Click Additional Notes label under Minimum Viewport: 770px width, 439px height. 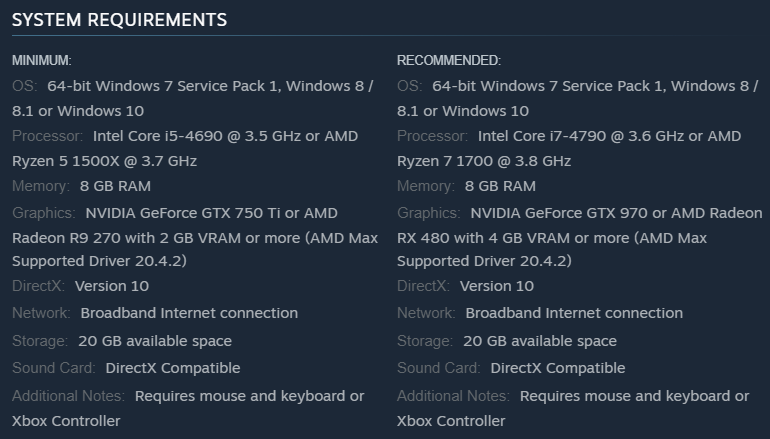click(x=68, y=396)
